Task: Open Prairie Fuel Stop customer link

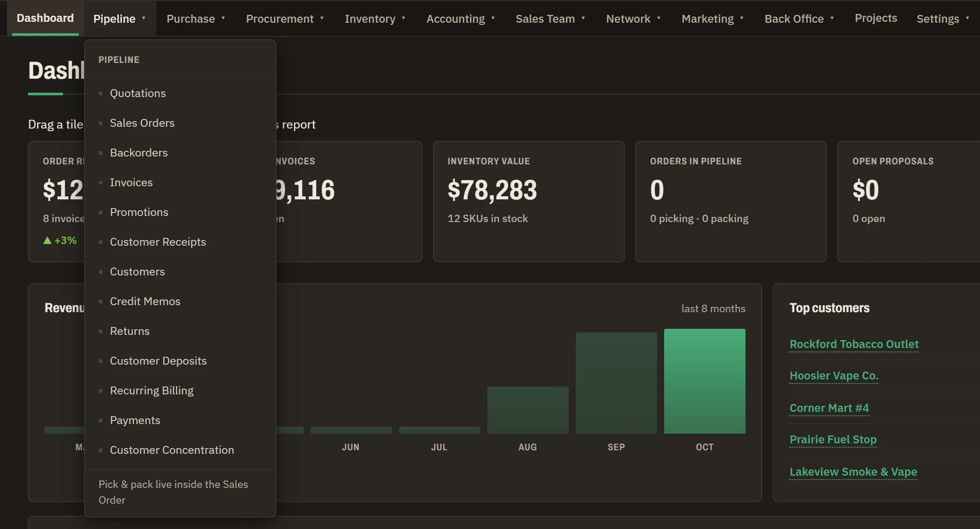Action: [833, 439]
